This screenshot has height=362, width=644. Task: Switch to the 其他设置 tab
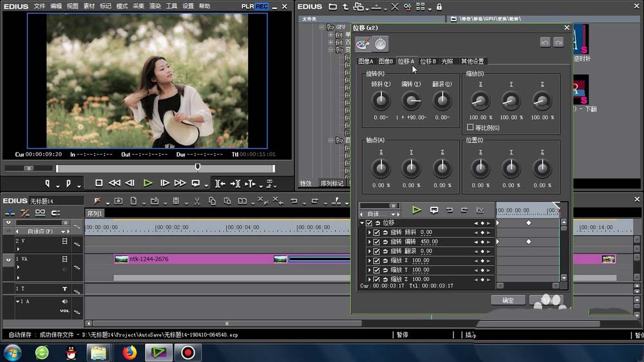(472, 61)
